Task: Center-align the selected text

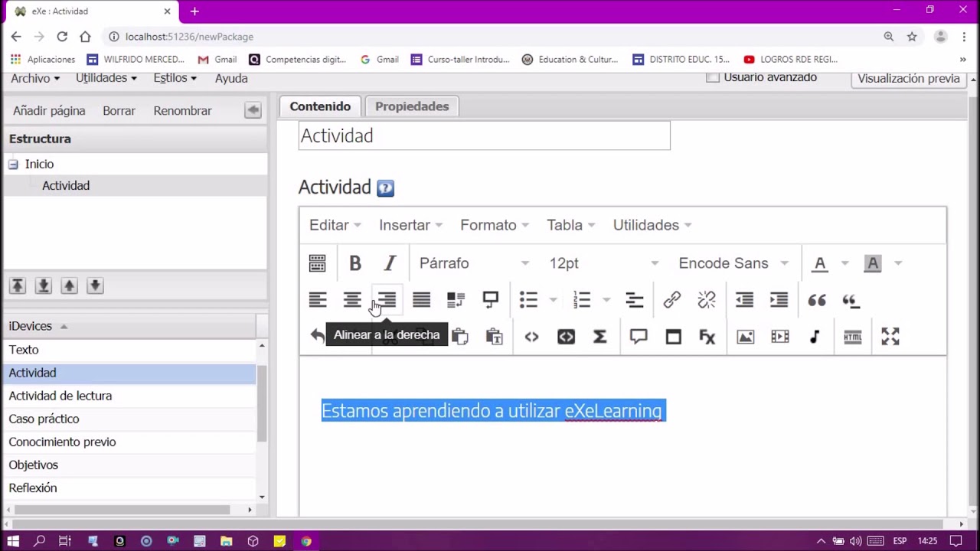Action: [352, 300]
